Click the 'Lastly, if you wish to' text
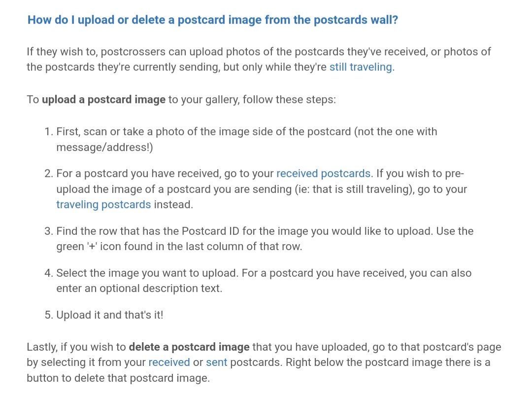This screenshot has height=396, width=532. (x=76, y=347)
